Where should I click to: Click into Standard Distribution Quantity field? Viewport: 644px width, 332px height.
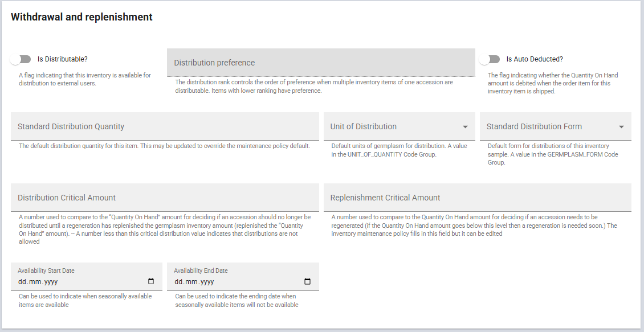point(165,126)
